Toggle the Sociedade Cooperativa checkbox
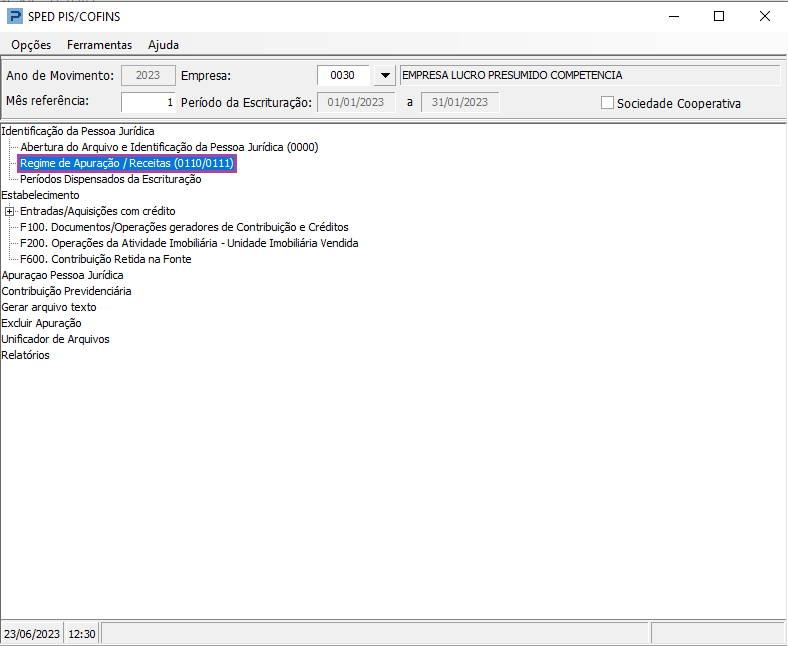Image resolution: width=788 pixels, height=646 pixels. [608, 103]
